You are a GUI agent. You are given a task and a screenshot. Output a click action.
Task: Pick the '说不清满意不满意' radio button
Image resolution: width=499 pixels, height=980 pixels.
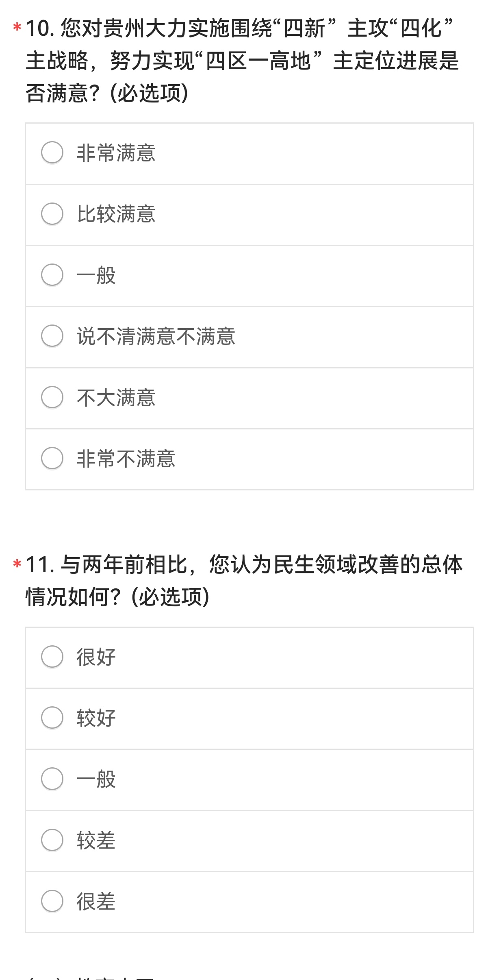click(52, 336)
